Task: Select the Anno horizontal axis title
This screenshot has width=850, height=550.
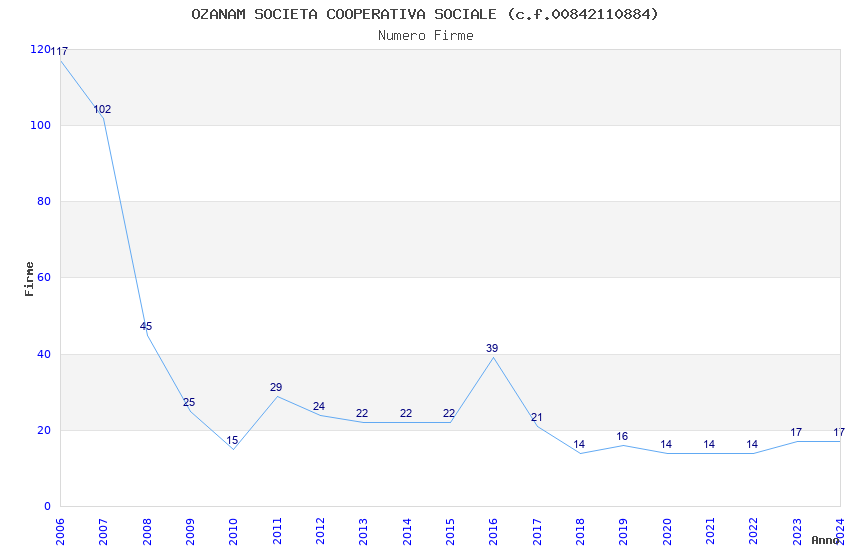Action: click(x=825, y=540)
